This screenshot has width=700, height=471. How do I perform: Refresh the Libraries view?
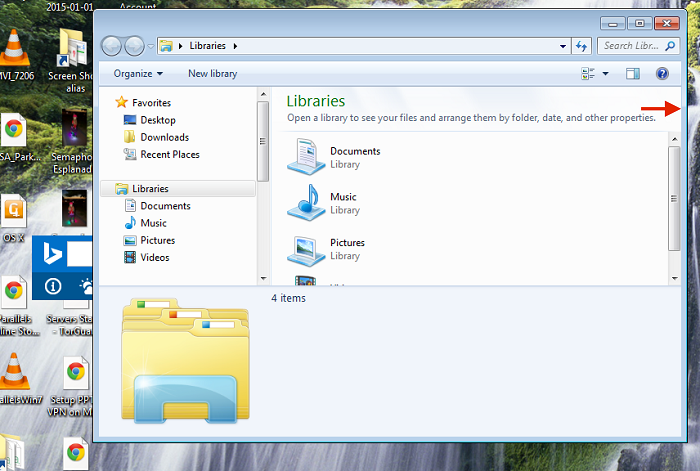coord(581,46)
